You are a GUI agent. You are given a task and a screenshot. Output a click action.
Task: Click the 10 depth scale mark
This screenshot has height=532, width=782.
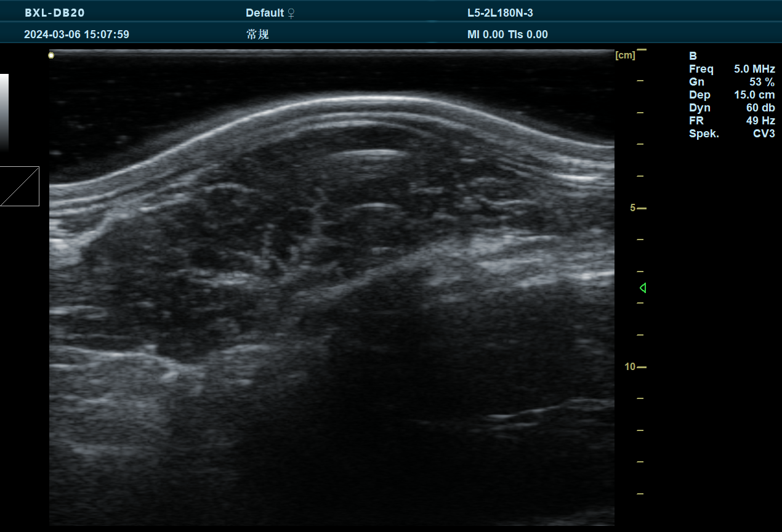(630, 366)
